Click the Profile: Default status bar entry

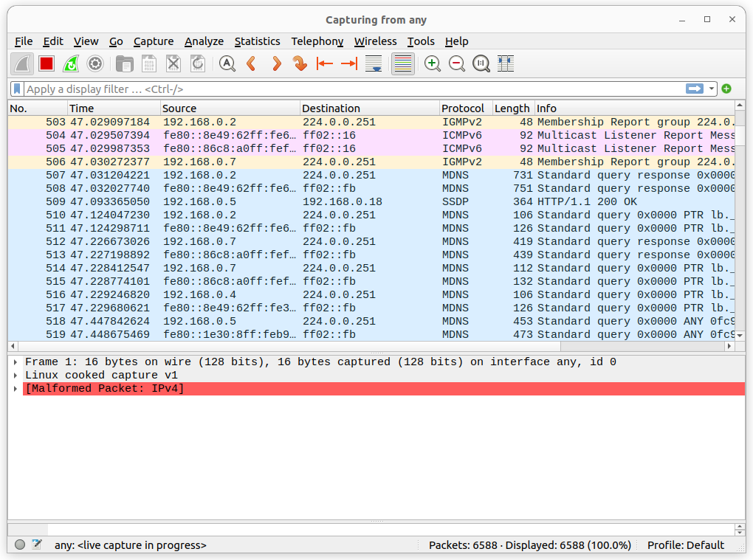(685, 545)
